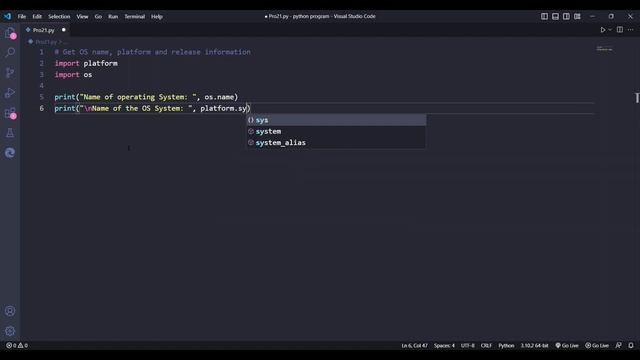This screenshot has width=640, height=360.
Task: Restore down the VS Code window
Action: click(611, 16)
